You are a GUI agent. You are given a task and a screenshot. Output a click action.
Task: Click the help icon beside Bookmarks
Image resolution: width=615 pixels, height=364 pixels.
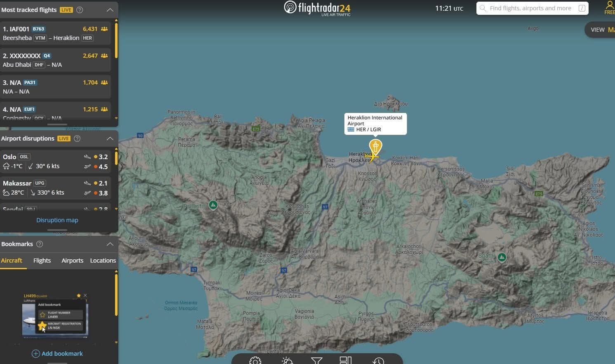click(40, 244)
